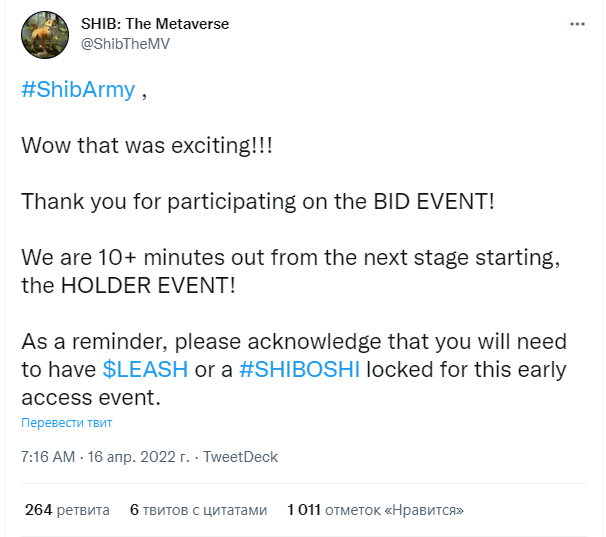Click the 'As a reminder, please acknowledge' line
The height and width of the screenshot is (537, 606).
(294, 342)
